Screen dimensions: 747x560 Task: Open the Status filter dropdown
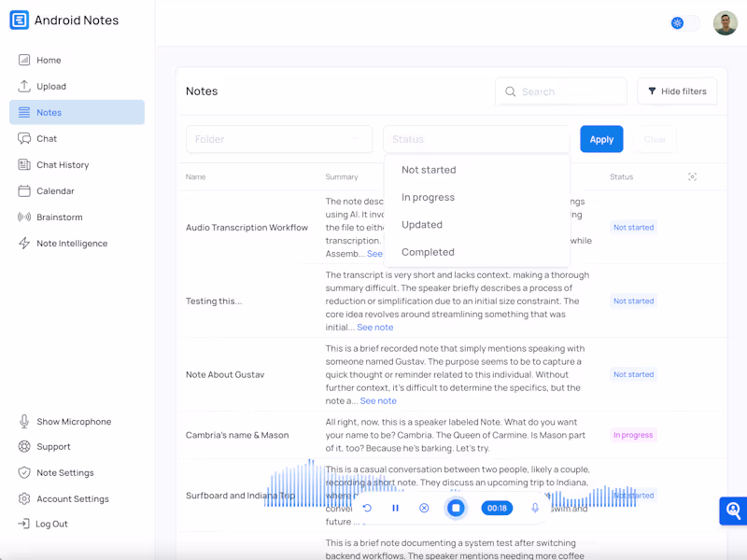coord(476,138)
